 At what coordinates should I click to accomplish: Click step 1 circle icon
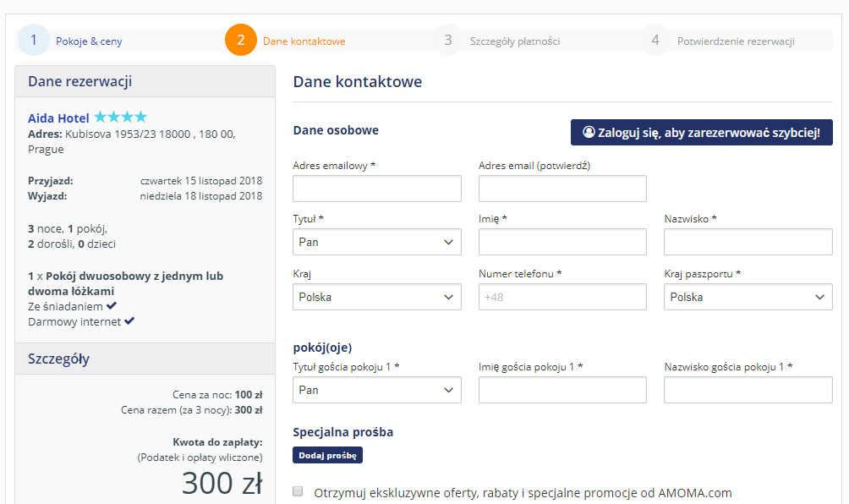pos(33,40)
